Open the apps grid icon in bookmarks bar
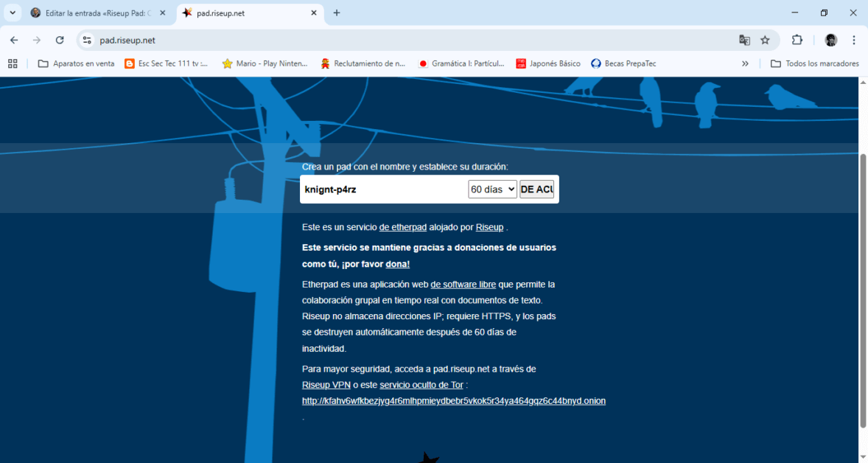 [13, 63]
